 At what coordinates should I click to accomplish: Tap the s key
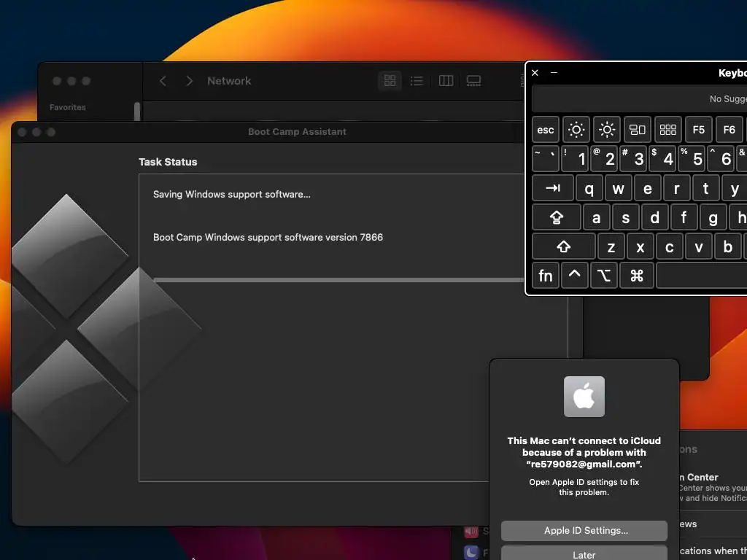pos(625,217)
